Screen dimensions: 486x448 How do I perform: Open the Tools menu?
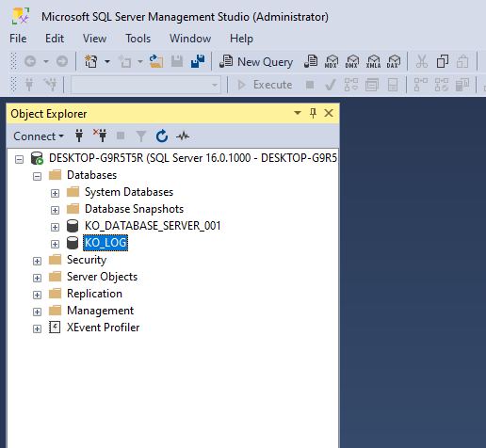[138, 39]
